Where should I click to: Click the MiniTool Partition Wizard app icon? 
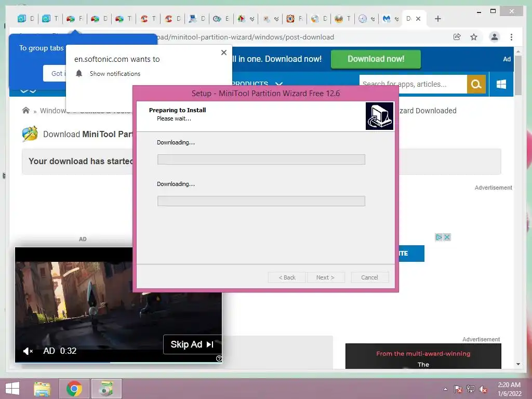pos(30,134)
